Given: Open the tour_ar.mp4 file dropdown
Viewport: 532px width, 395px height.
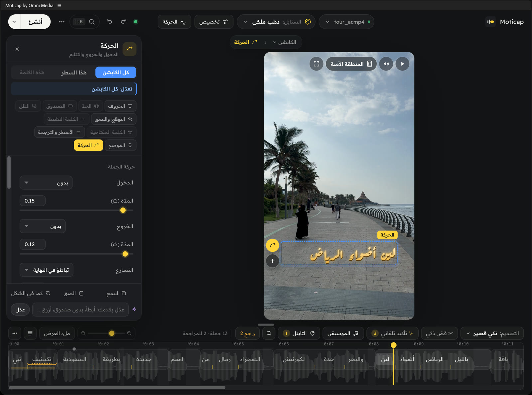Looking at the screenshot, I should (x=346, y=22).
